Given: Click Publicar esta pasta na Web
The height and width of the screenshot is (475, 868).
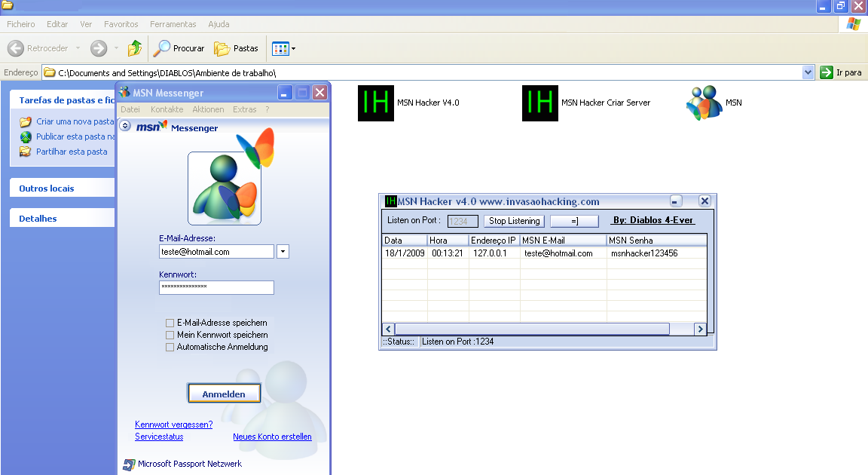Looking at the screenshot, I should 75,136.
